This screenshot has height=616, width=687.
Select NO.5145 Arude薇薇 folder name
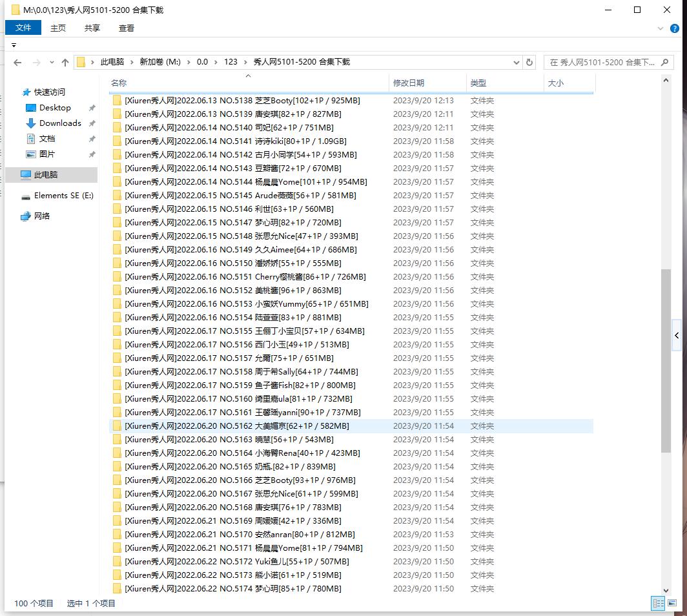(240, 196)
